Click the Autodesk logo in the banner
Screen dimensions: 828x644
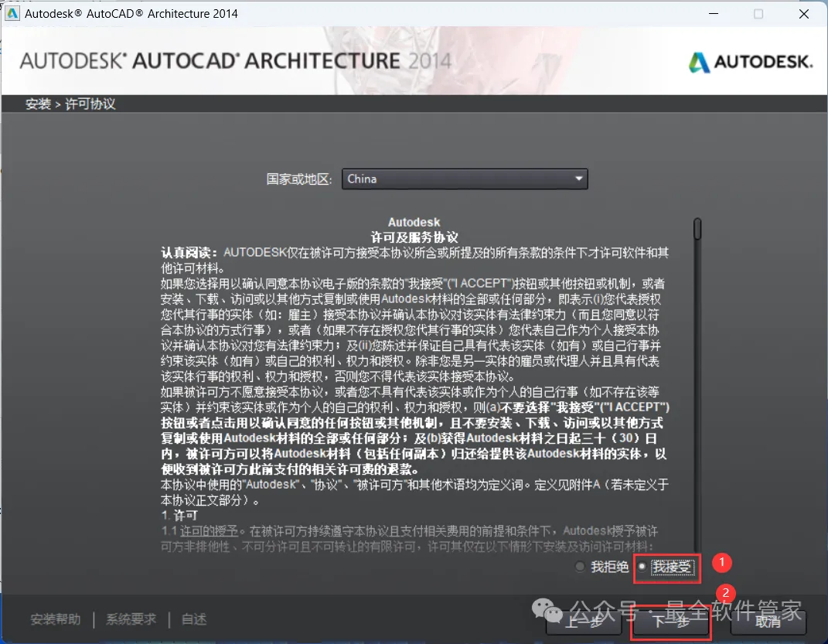(x=751, y=63)
